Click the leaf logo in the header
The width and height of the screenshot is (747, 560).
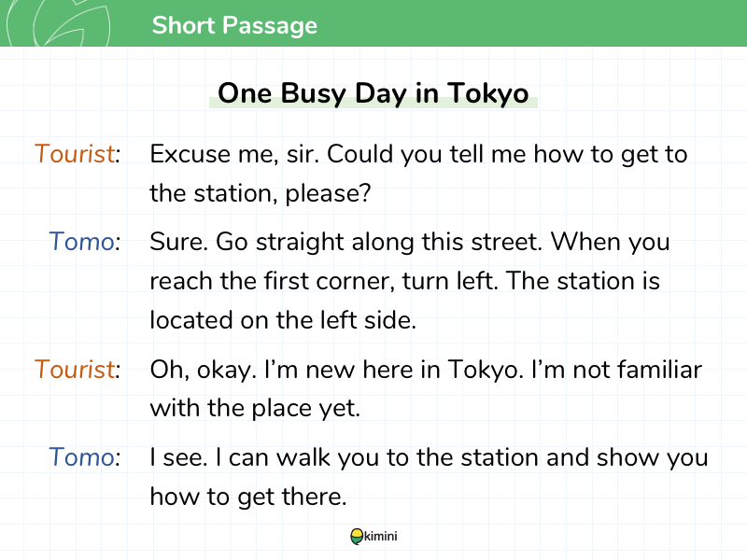(59, 22)
